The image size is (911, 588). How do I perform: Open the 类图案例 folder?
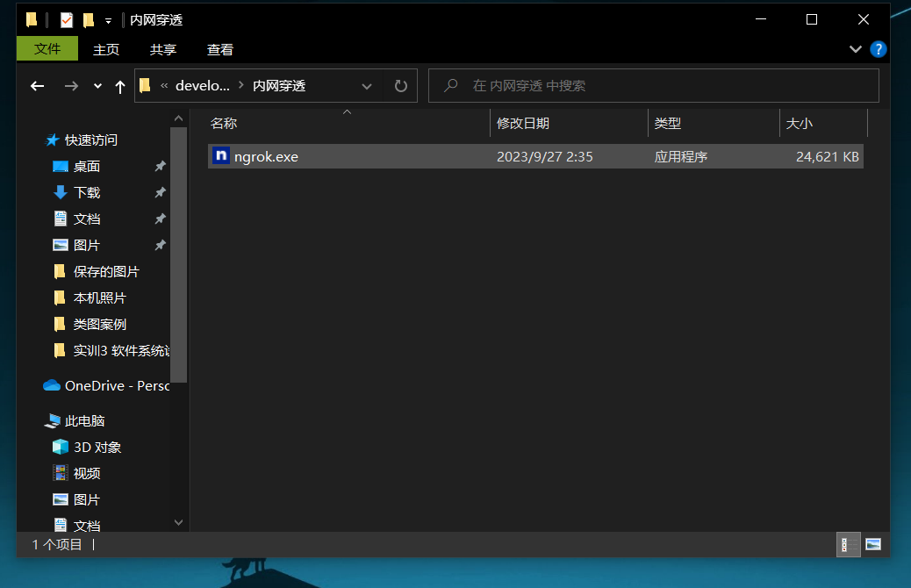pos(99,324)
